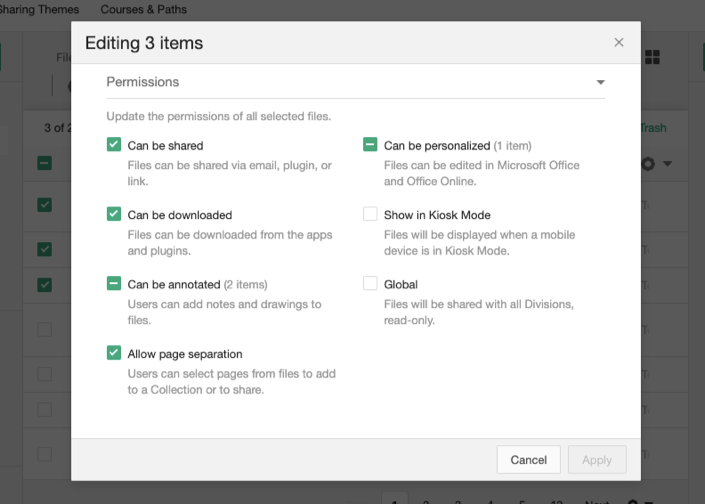This screenshot has width=705, height=504.
Task: Click the 'Global' label text
Action: tap(401, 285)
